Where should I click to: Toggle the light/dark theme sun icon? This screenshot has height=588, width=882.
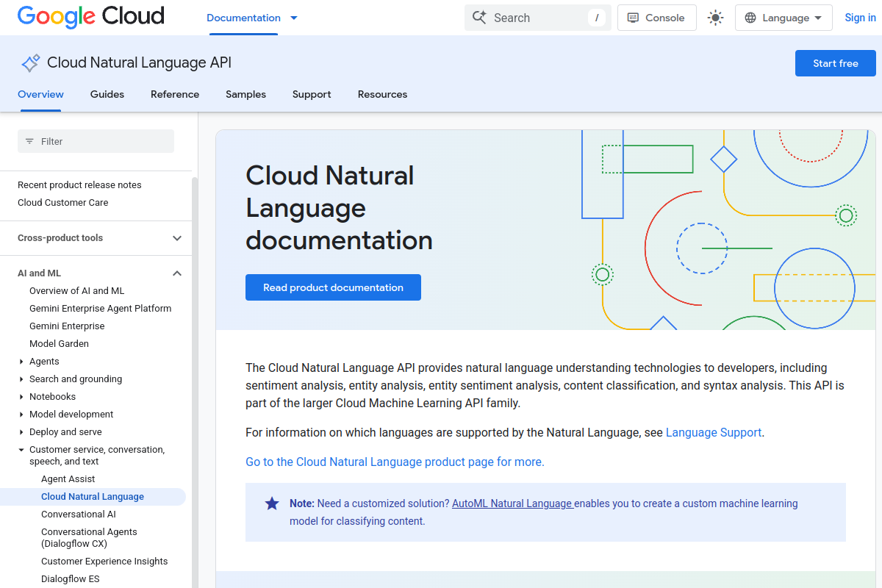(x=715, y=18)
